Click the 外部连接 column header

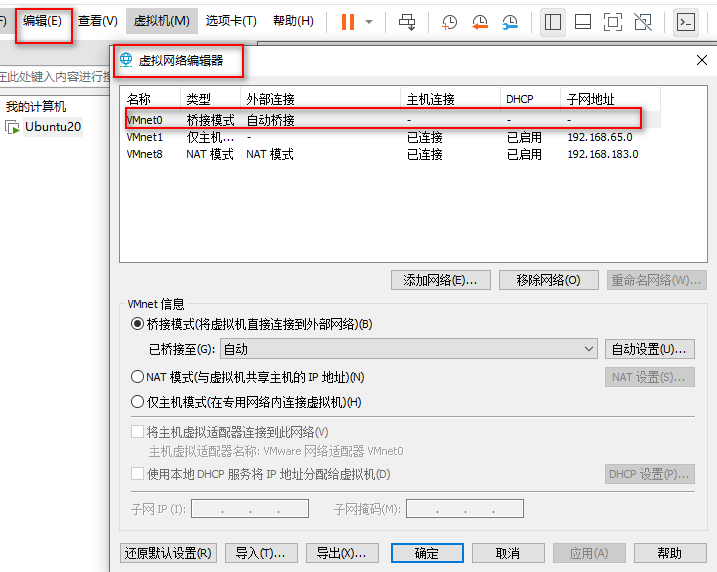(321, 99)
